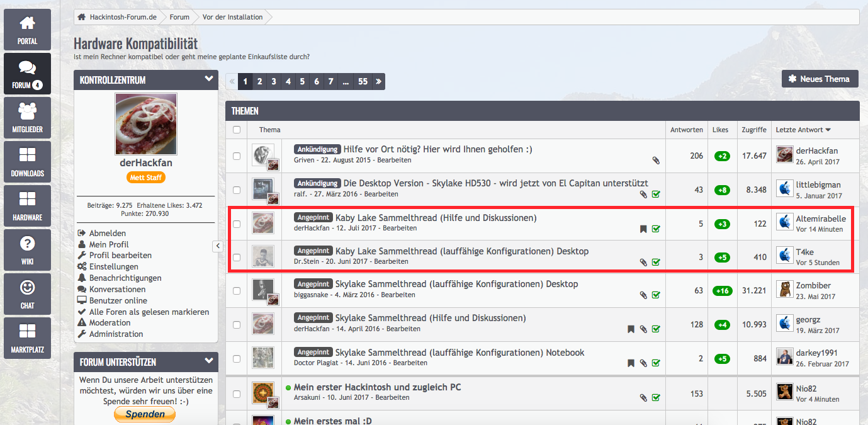Viewport: 868px width, 425px height.
Task: Click bookmark icon on Kaby Lake Hilfe thread
Action: click(x=643, y=229)
